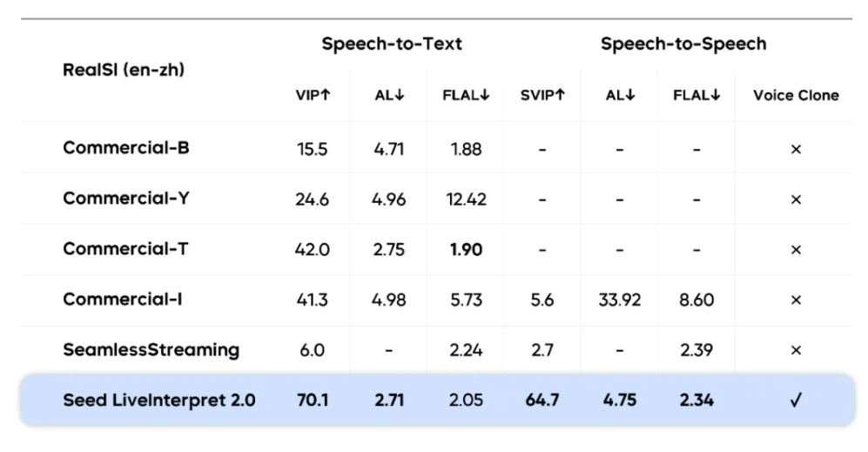The width and height of the screenshot is (868, 452).
Task: Select the Speech-to-Speech group heading
Action: pyautogui.click(x=683, y=44)
